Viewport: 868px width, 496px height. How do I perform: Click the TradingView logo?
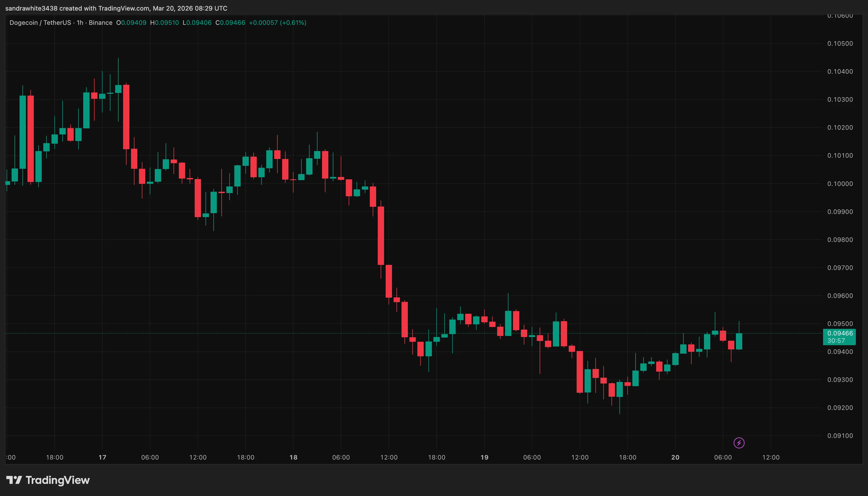tap(48, 480)
